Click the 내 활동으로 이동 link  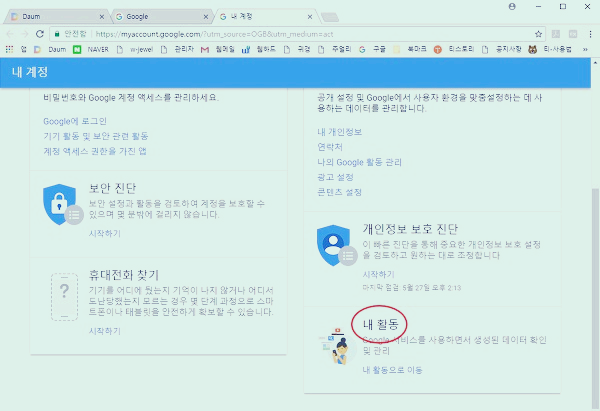coord(392,370)
